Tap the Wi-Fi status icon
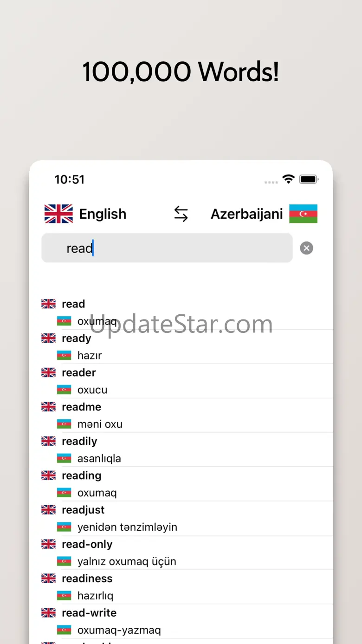362x644 pixels. pos(289,179)
